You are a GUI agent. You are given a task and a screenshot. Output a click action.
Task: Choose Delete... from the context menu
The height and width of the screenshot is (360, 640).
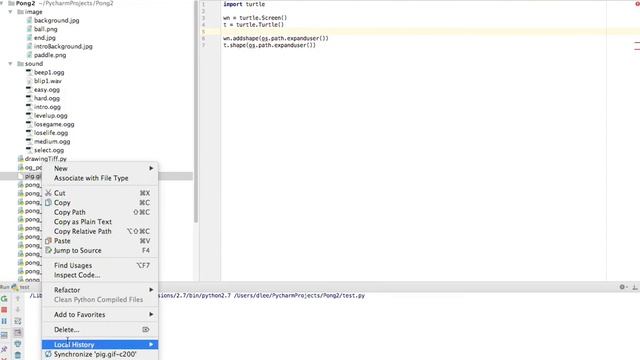(100, 330)
